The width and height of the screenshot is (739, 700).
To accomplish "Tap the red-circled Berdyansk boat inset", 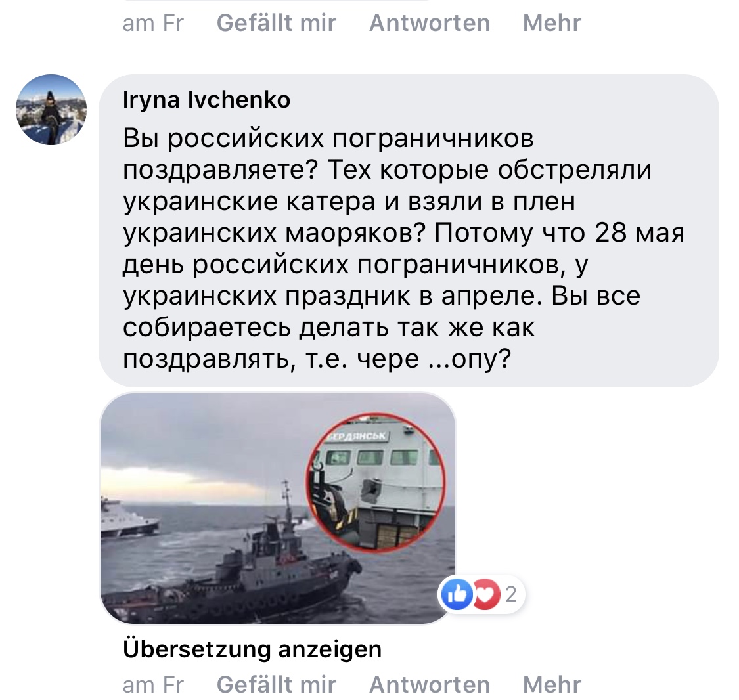I will (376, 482).
